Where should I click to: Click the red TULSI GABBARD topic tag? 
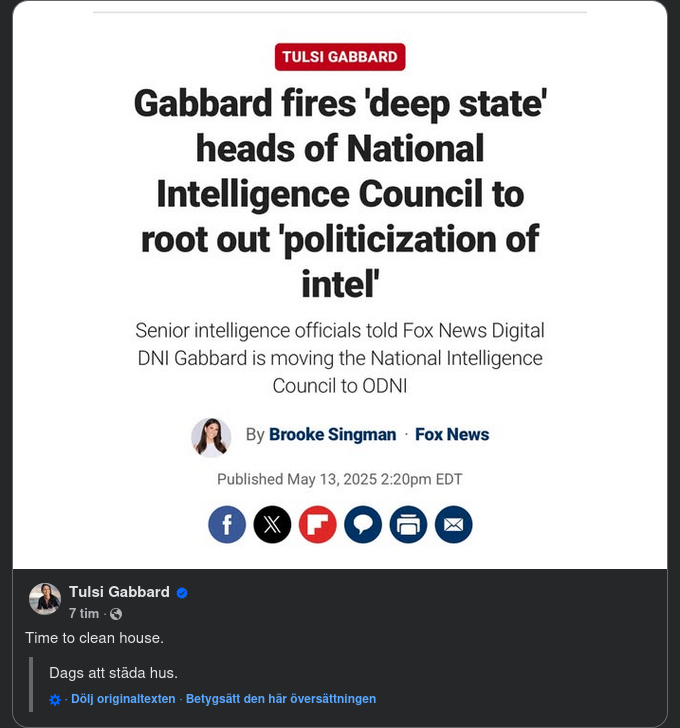[340, 57]
